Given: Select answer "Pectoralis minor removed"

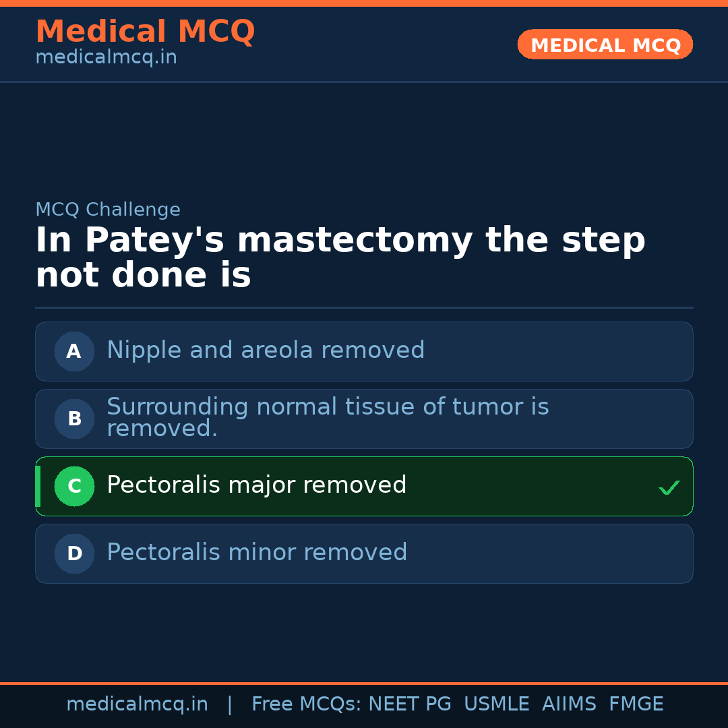Looking at the screenshot, I should point(257,553).
